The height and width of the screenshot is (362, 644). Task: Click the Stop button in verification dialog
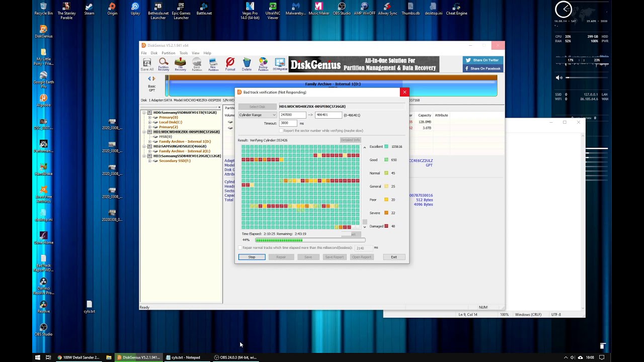pyautogui.click(x=252, y=257)
